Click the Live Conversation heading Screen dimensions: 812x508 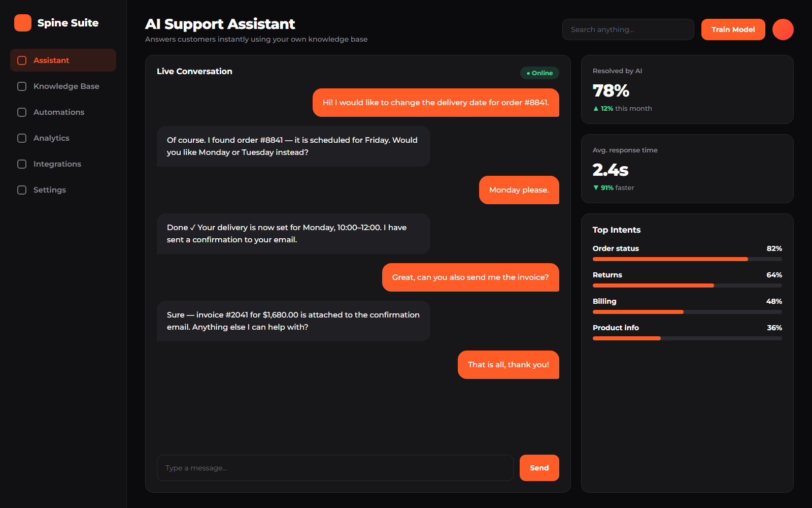pos(194,72)
